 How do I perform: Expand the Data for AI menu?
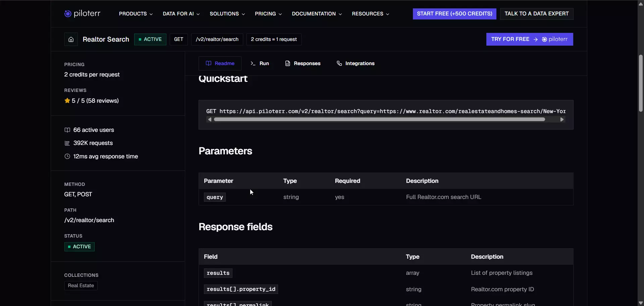click(x=181, y=14)
